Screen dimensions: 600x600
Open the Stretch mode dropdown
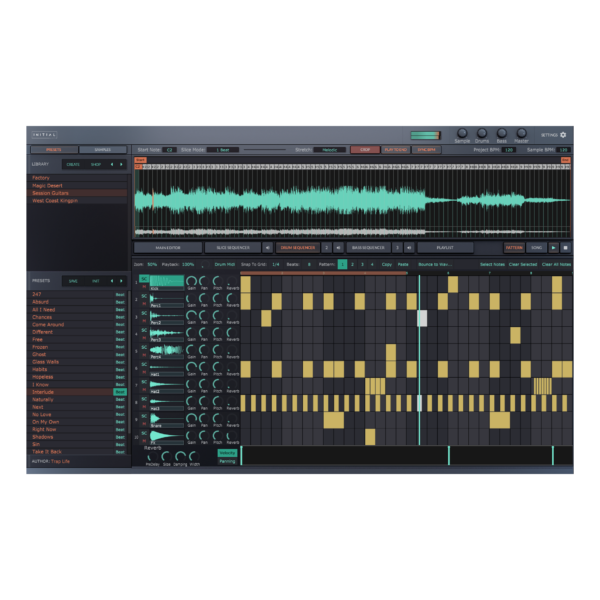click(329, 149)
